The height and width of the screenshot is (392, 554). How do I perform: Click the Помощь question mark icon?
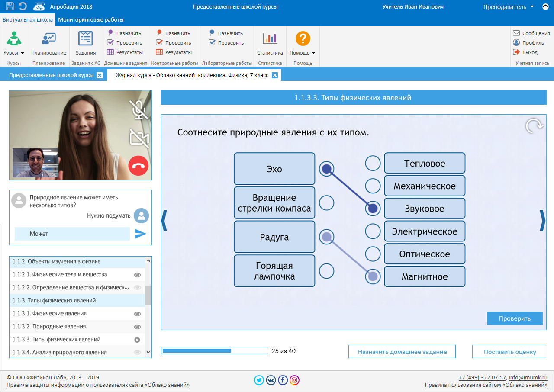[x=303, y=39]
